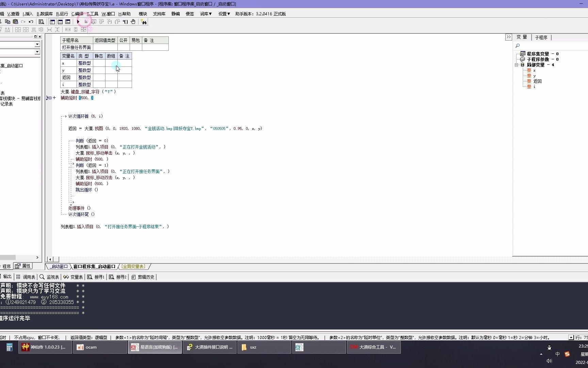Click the 支持库 button
Image resolution: width=588 pixels, height=368 pixels.
tap(159, 14)
